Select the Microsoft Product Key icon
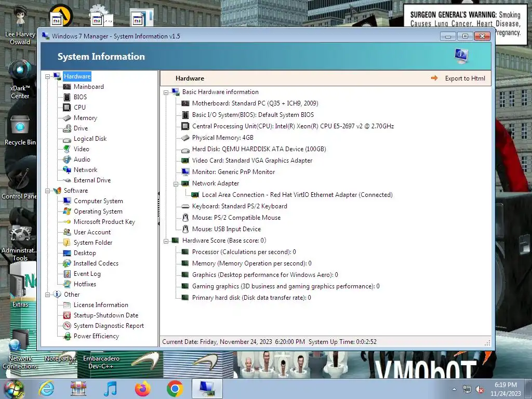Image resolution: width=532 pixels, height=399 pixels. pos(67,222)
